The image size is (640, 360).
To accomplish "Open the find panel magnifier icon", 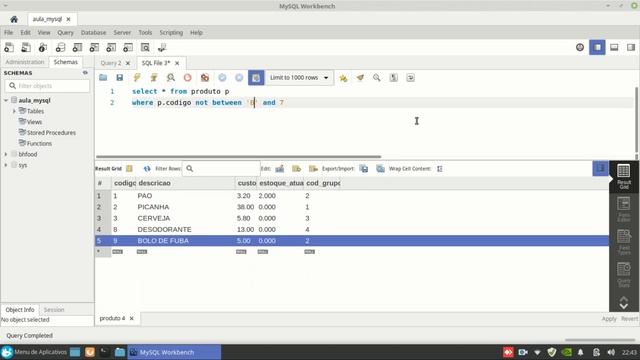I will coord(377,78).
